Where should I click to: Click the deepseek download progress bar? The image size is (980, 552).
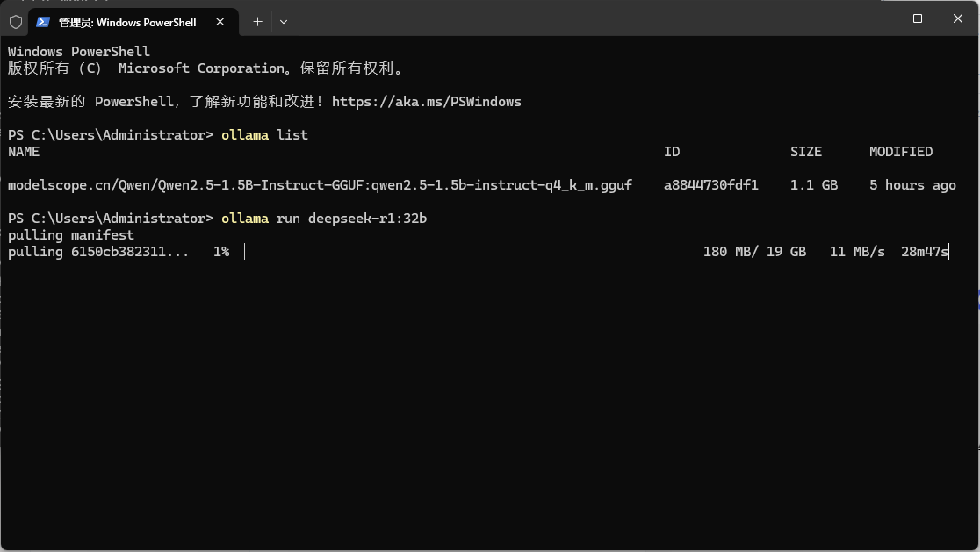click(x=465, y=252)
